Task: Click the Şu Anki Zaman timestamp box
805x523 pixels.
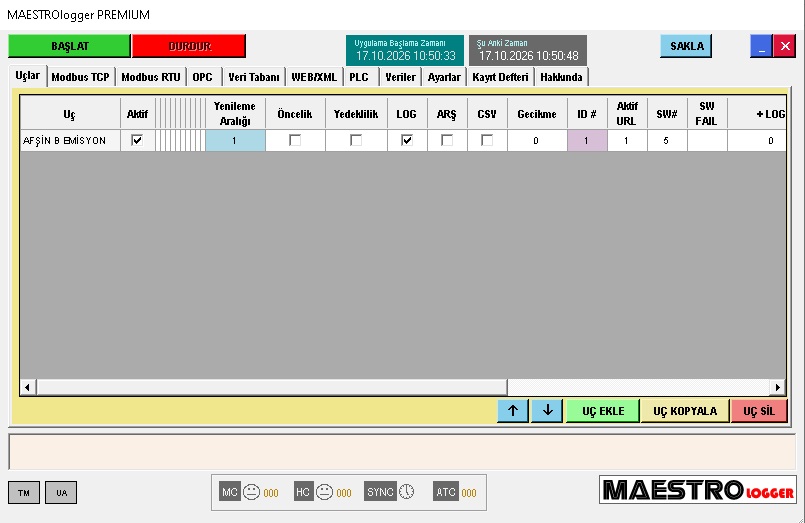Action: (528, 50)
